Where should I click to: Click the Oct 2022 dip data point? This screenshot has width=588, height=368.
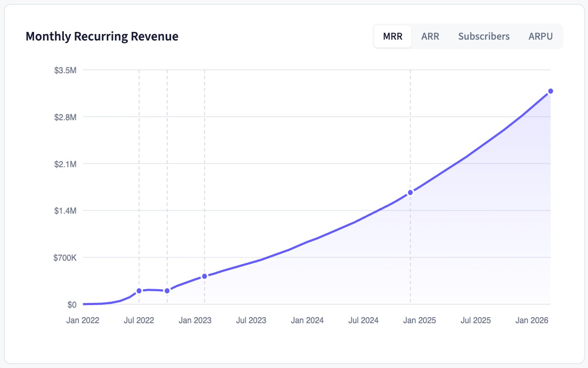167,290
